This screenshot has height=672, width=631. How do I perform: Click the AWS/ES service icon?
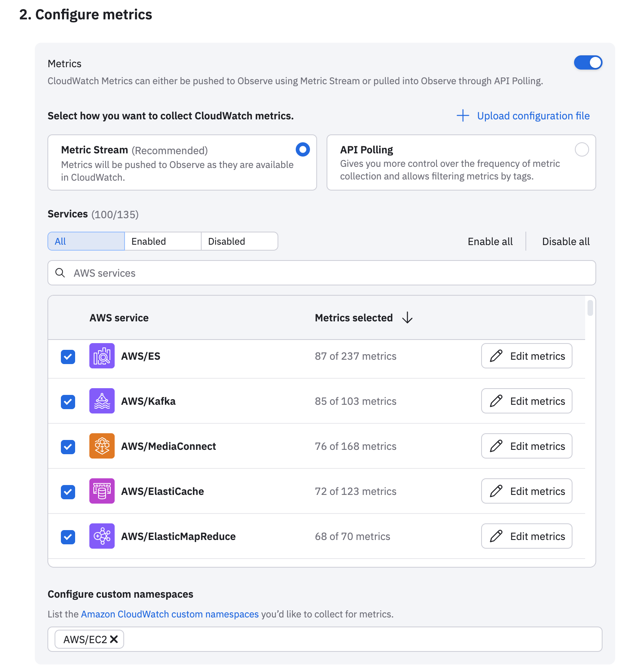(102, 356)
